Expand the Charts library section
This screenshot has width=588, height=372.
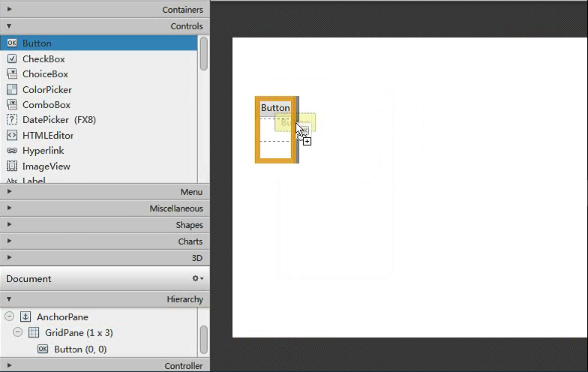[10, 241]
